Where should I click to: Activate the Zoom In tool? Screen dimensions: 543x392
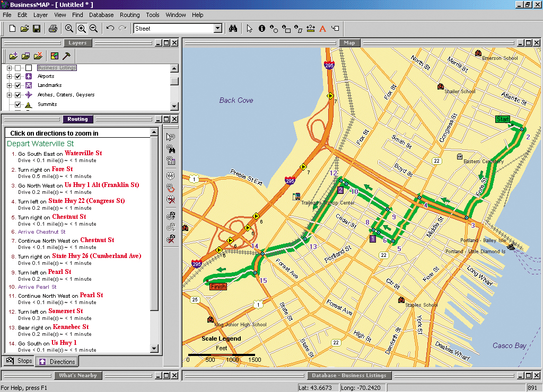coord(82,29)
